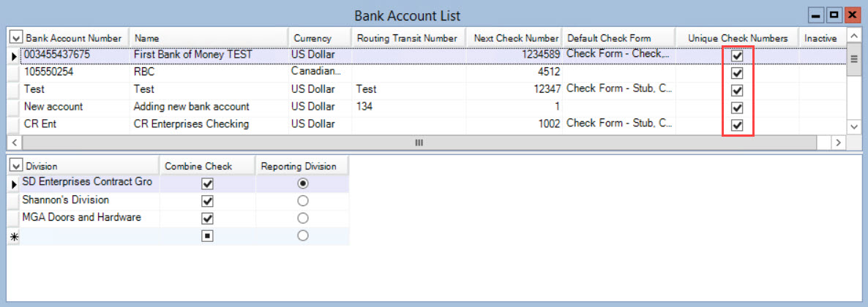Screen dimensions: 868x307
Task: Click the Currency column header
Action: pos(313,38)
